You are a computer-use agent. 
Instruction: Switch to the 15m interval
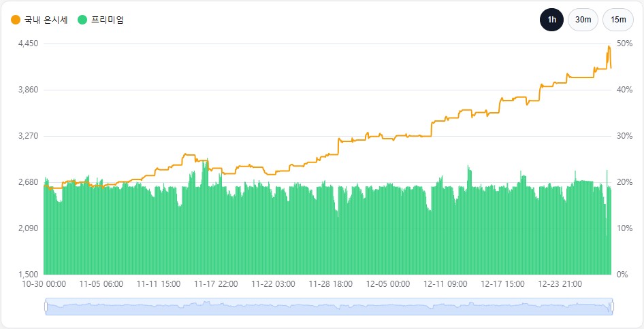pyautogui.click(x=618, y=20)
